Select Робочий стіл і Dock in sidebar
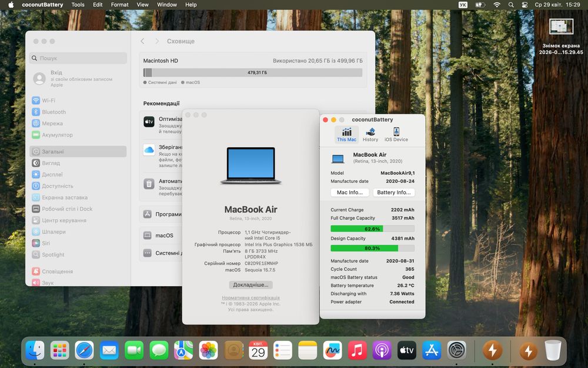The image size is (588, 368). [x=78, y=209]
